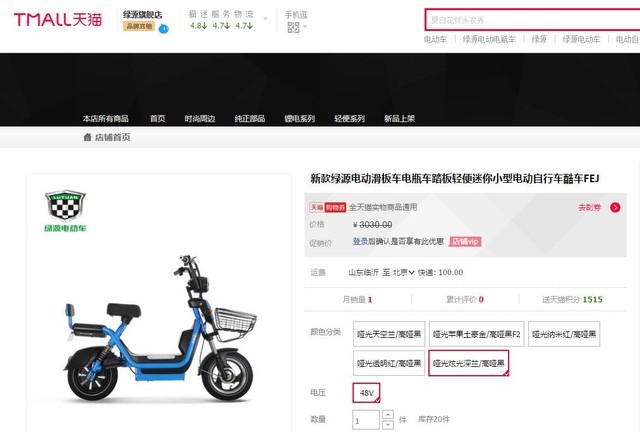
Task: Click the 送天猫积分 1515 text
Action: click(572, 299)
